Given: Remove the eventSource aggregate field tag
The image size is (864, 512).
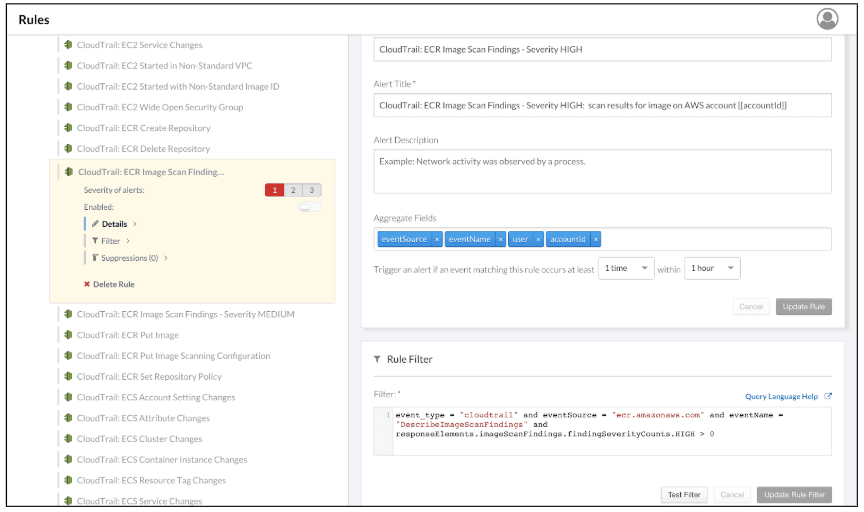Looking at the screenshot, I should (x=437, y=239).
